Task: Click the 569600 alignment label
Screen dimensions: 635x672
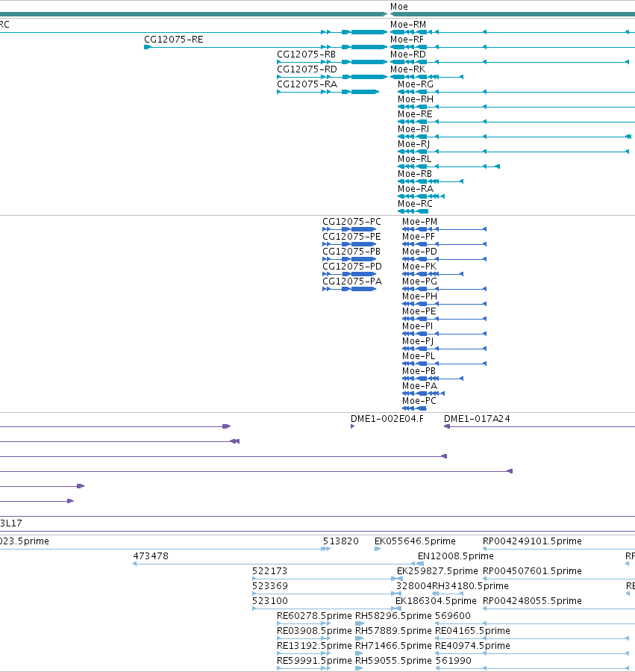Action: 453,616
